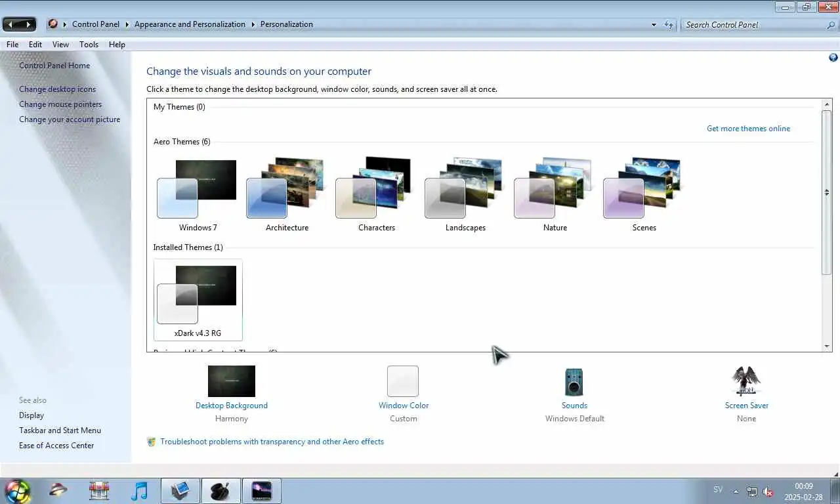Click the theme list scrollbar thumb
This screenshot has height=504, width=840.
tap(827, 192)
